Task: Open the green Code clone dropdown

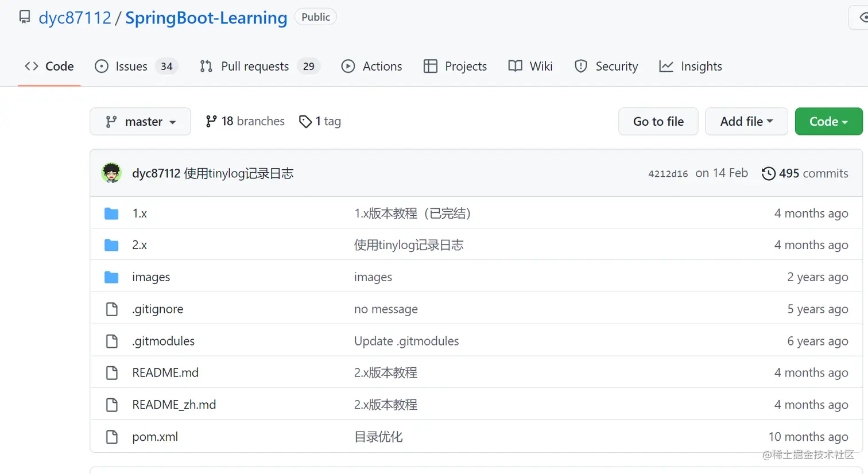Action: tap(828, 122)
